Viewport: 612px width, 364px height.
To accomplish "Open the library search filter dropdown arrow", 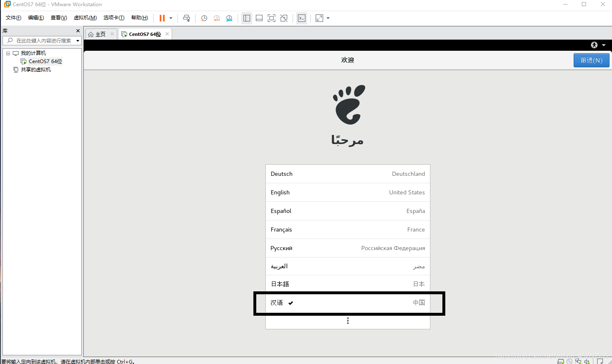I will click(78, 40).
